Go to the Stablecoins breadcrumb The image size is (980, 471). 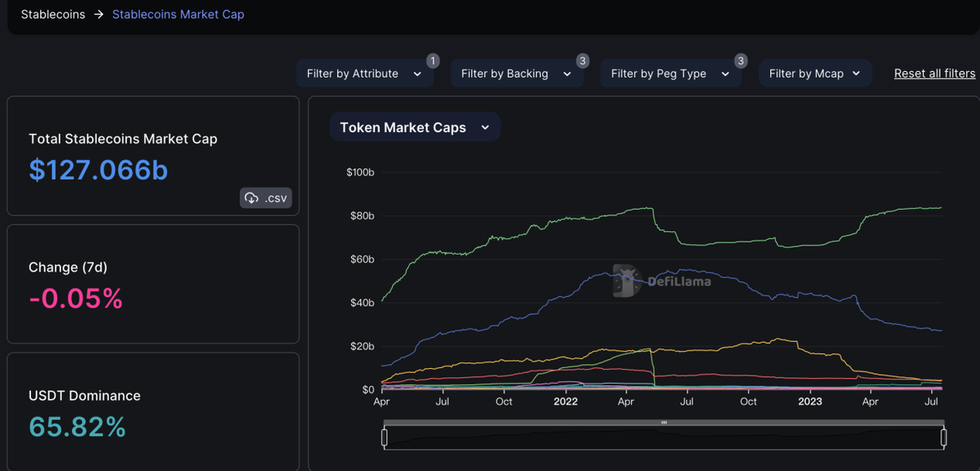tap(53, 15)
